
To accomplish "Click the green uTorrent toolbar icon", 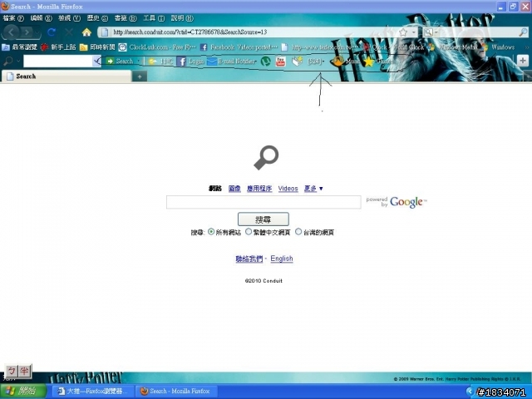I will (x=266, y=62).
